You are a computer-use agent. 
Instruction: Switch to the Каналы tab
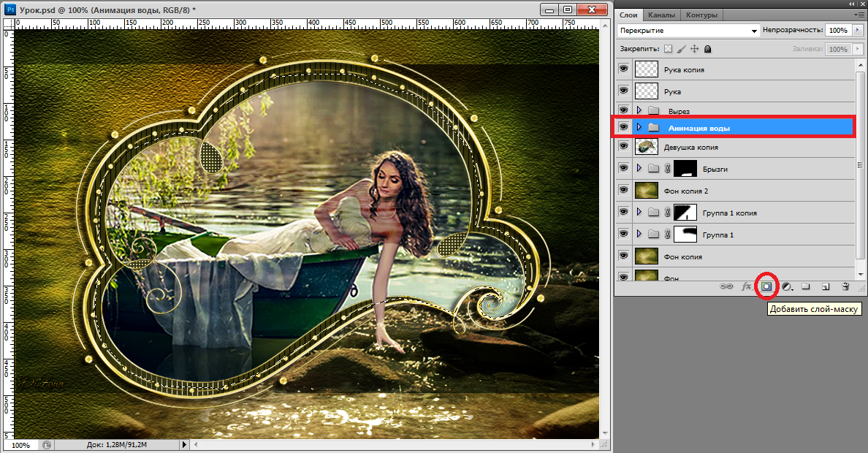(661, 15)
